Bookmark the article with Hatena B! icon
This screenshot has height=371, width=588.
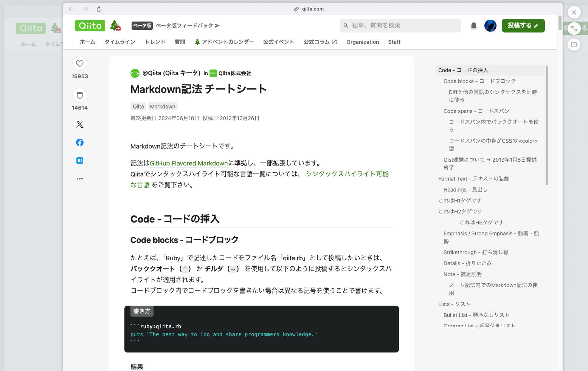point(79,160)
